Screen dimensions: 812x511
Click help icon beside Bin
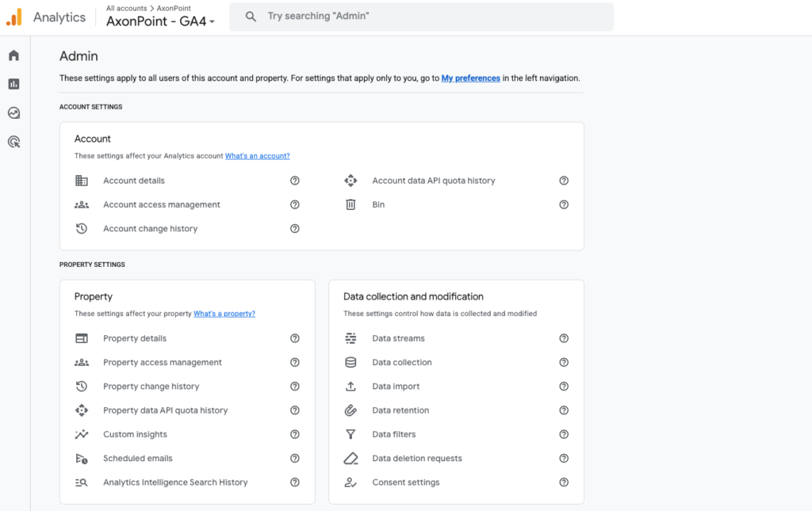pyautogui.click(x=564, y=205)
